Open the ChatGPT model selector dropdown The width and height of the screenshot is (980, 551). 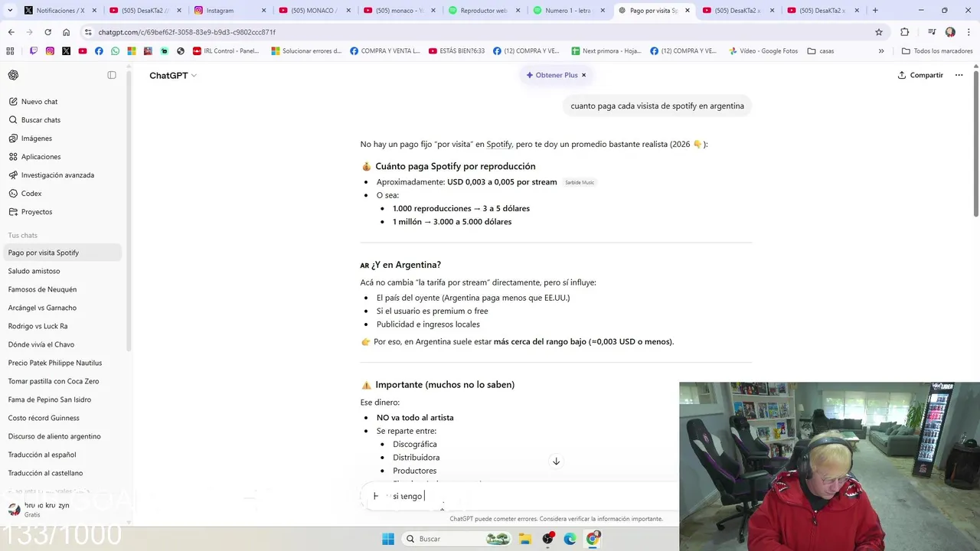[x=173, y=76]
